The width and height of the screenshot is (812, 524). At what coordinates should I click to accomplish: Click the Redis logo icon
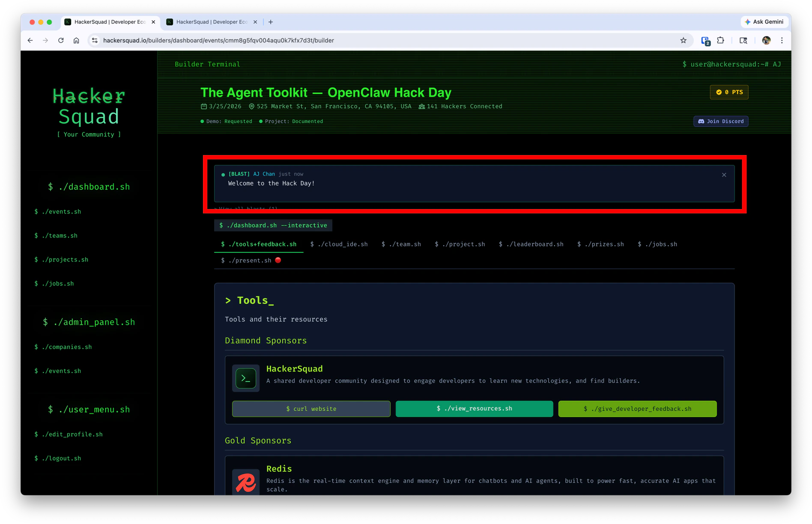(x=246, y=482)
